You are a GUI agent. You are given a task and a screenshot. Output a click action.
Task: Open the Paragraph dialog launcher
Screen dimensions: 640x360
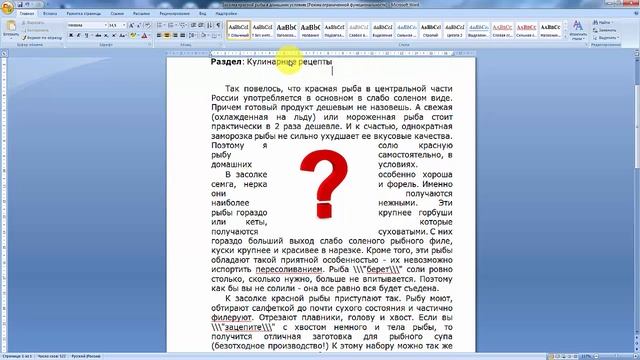pos(222,44)
